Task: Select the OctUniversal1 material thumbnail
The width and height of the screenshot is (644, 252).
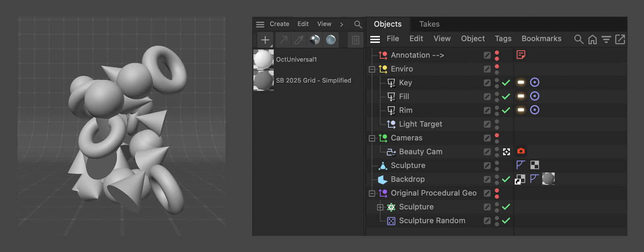Action: 263,60
